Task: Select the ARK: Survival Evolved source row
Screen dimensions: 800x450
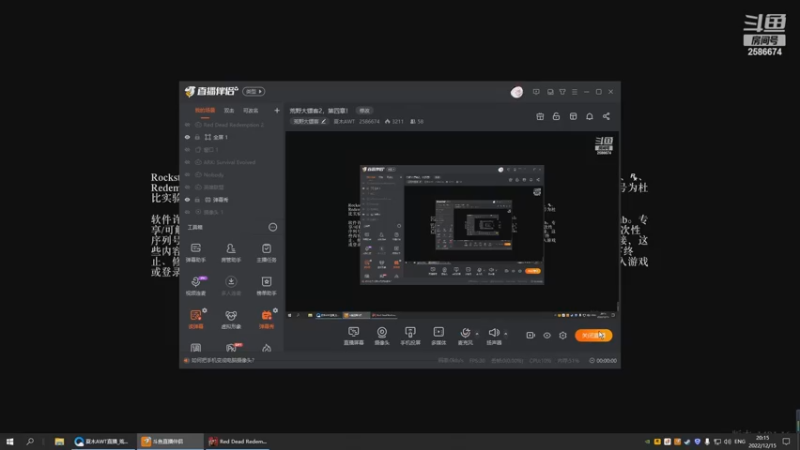Action: pyautogui.click(x=232, y=162)
